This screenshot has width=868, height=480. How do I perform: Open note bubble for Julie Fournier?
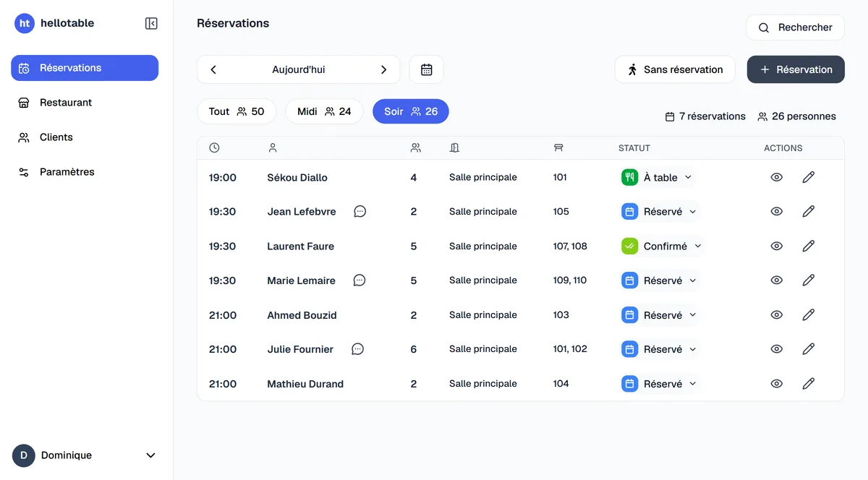[x=357, y=349]
